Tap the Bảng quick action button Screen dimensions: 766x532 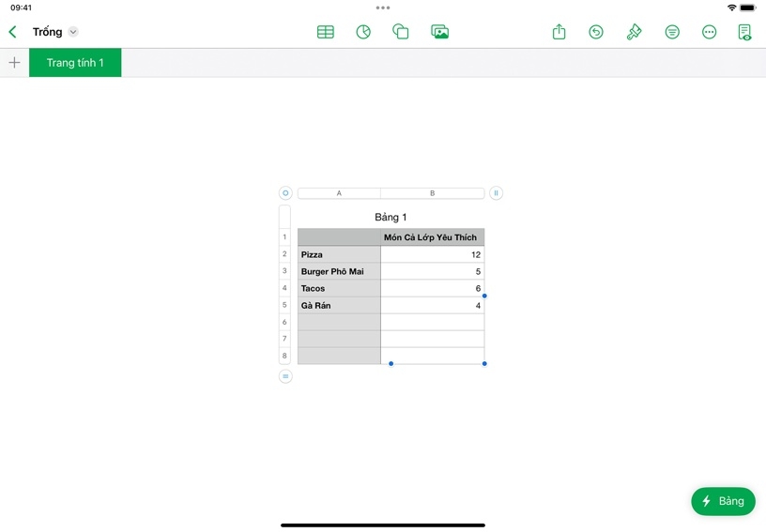(x=723, y=501)
